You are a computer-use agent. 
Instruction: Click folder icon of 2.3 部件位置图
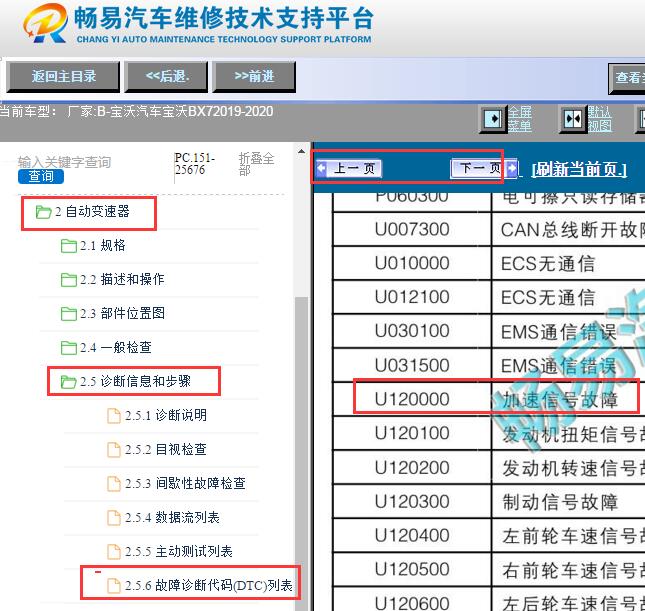click(x=69, y=314)
